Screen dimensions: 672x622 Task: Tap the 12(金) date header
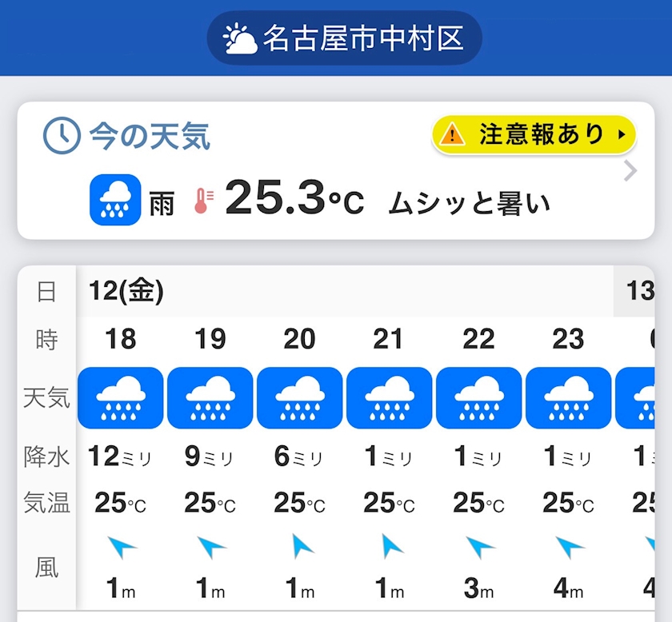tap(126, 292)
